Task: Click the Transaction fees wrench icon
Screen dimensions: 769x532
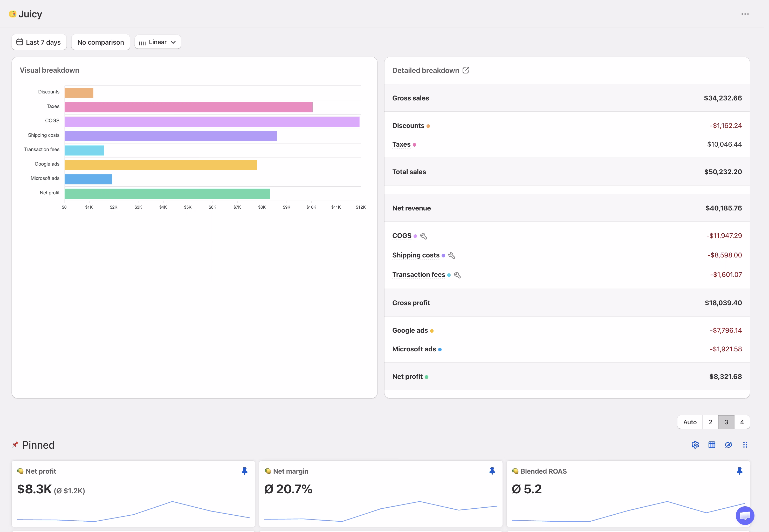Action: (457, 275)
